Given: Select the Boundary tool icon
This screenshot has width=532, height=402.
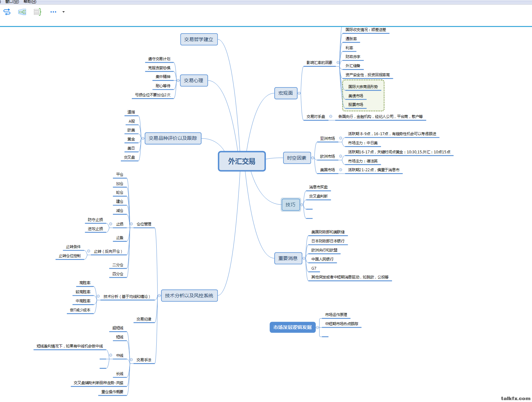Looking at the screenshot, I should point(22,12).
